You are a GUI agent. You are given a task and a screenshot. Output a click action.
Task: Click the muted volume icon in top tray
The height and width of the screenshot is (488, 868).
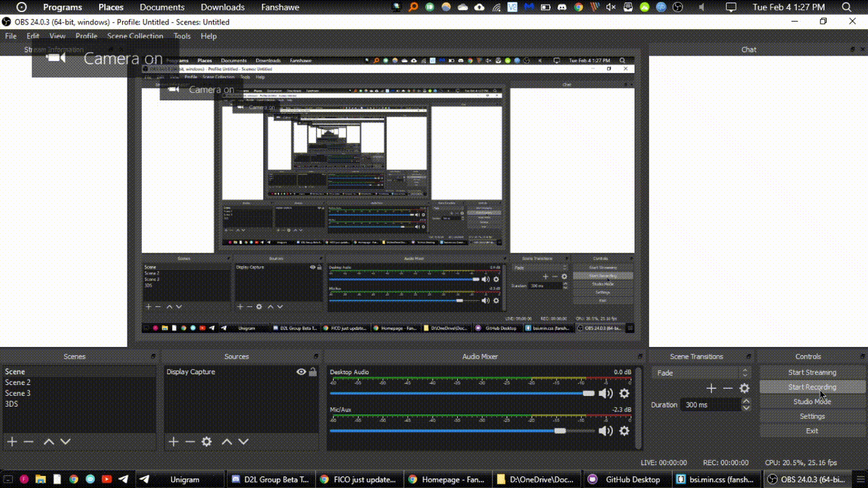click(x=611, y=7)
